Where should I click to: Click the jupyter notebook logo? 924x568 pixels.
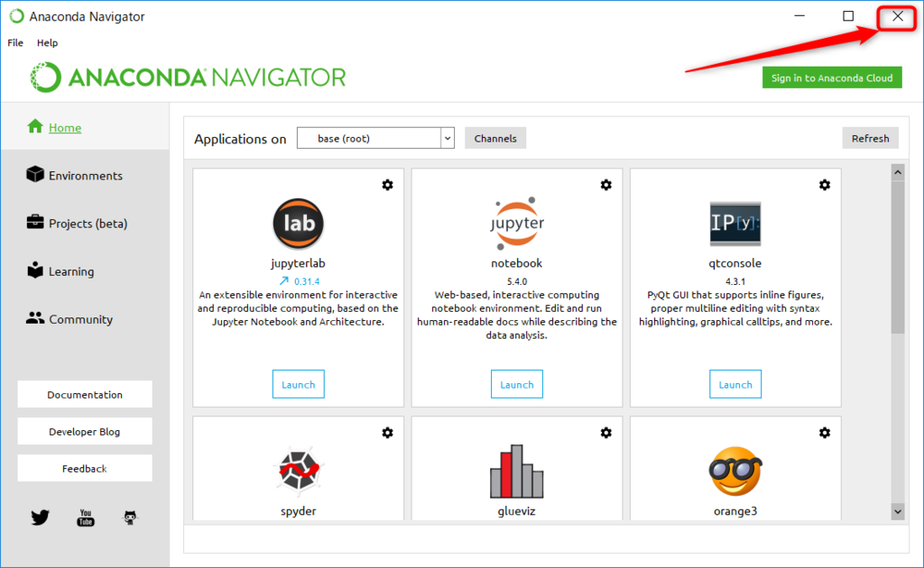[517, 224]
